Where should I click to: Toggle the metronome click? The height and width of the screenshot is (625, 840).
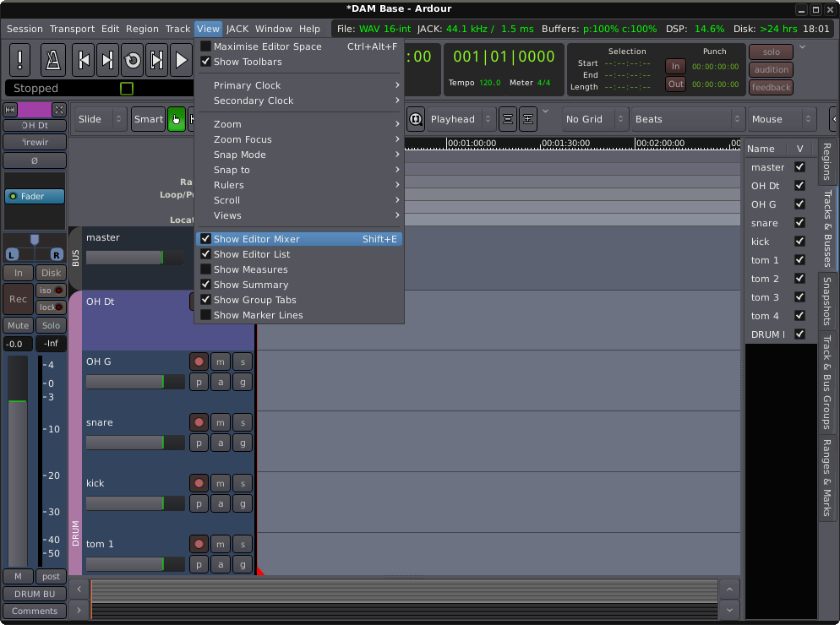53,60
